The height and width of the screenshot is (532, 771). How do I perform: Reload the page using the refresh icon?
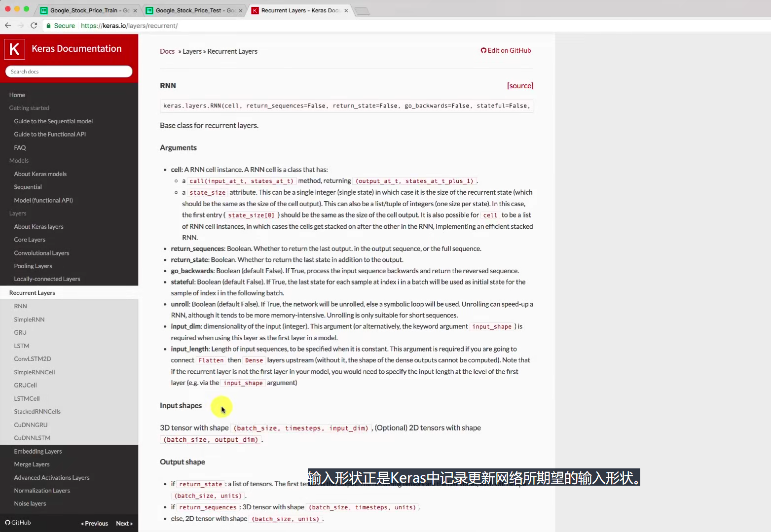[34, 26]
